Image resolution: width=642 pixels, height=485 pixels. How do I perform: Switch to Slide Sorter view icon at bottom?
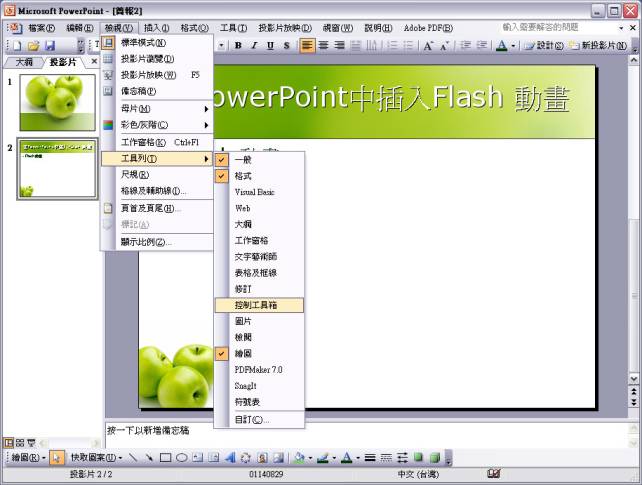(x=20, y=443)
